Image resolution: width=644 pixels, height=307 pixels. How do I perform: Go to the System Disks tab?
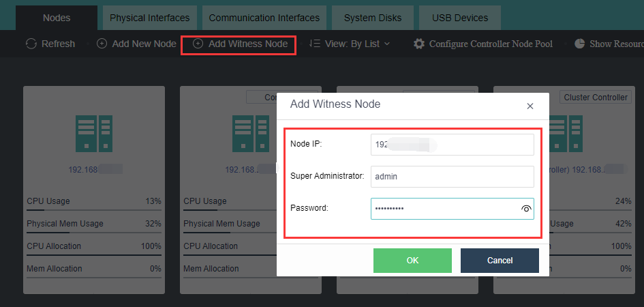click(x=372, y=18)
